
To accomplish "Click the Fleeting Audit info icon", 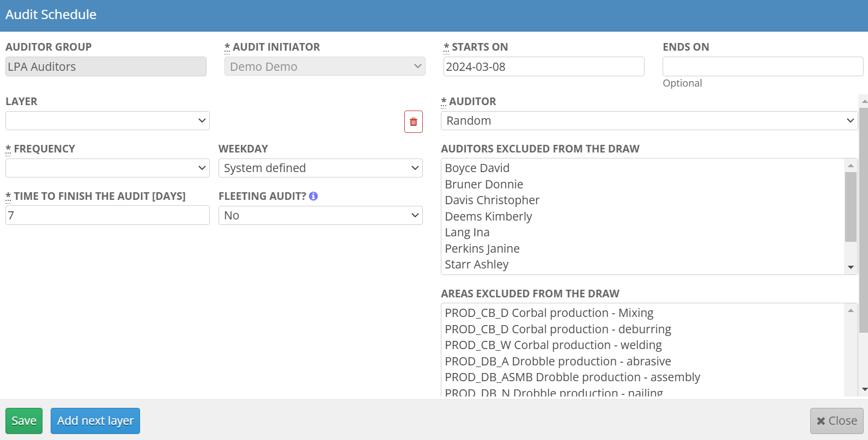I will click(x=313, y=196).
